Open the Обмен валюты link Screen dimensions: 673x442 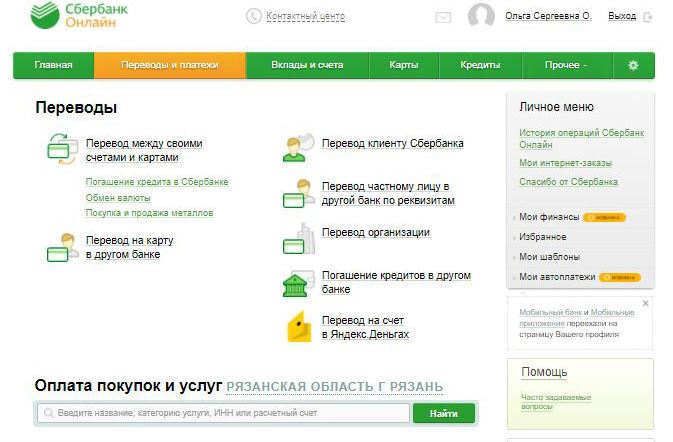pyautogui.click(x=118, y=198)
